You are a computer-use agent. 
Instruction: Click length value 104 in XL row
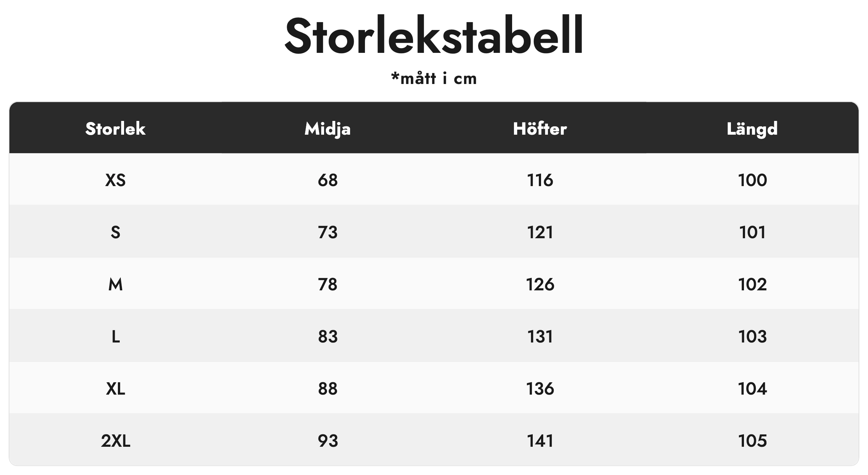(x=752, y=389)
